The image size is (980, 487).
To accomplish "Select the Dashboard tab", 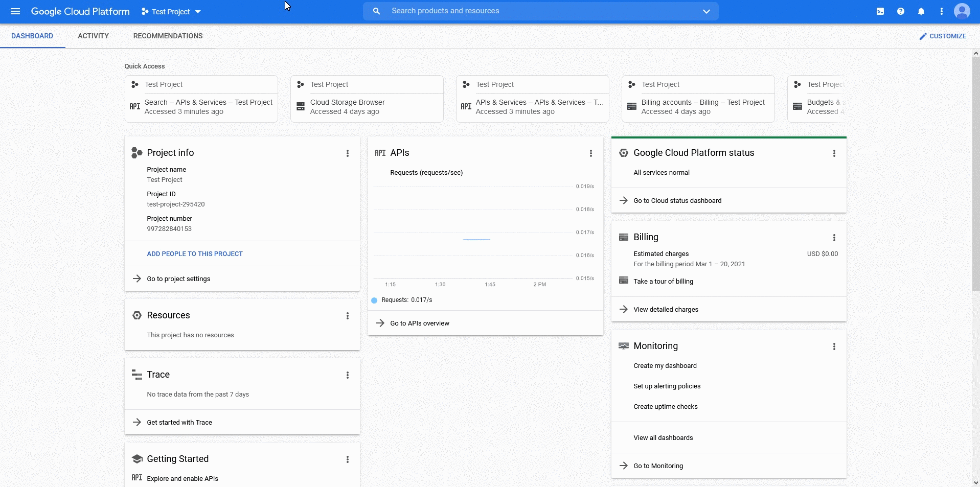I will click(x=32, y=36).
